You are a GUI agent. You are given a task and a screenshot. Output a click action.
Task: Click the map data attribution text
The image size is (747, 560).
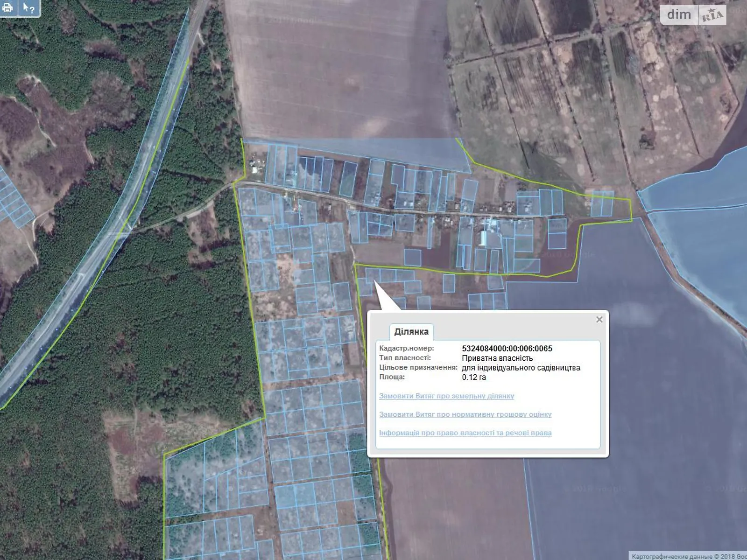pyautogui.click(x=689, y=556)
